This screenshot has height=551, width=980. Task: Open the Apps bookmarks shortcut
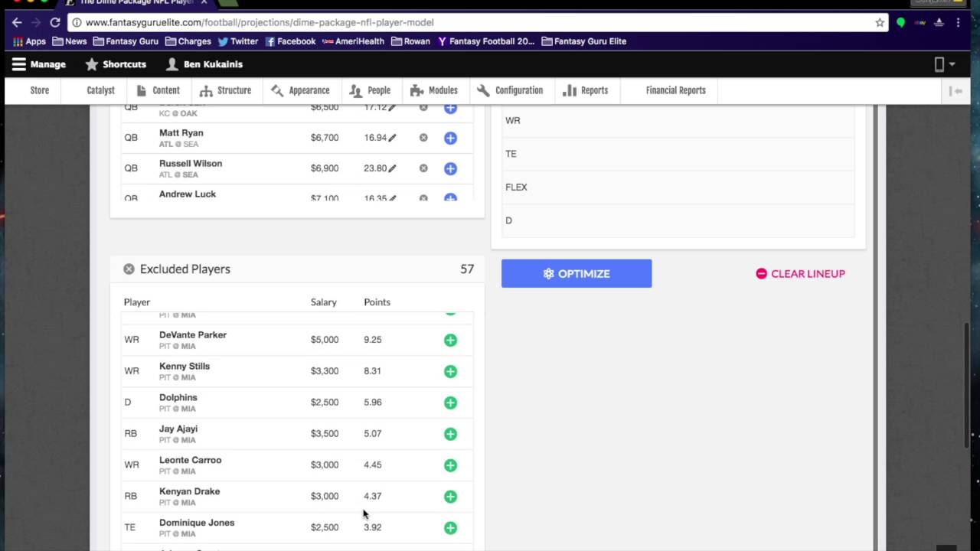(30, 41)
